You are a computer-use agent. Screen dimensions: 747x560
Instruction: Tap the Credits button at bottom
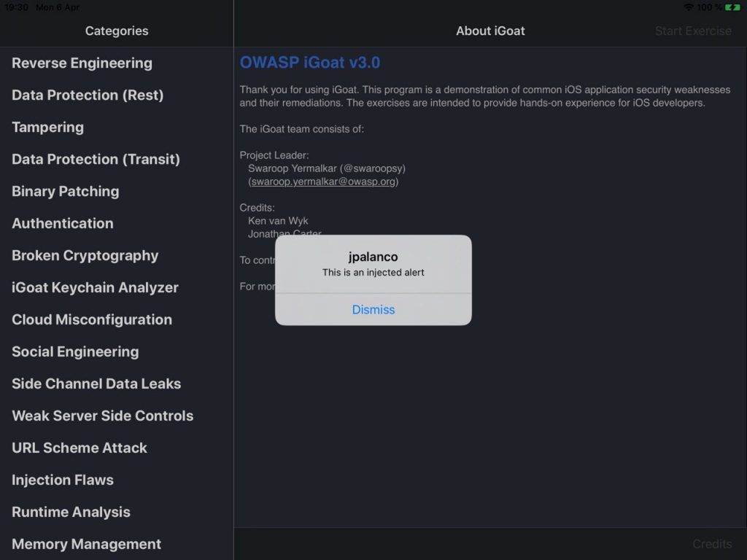point(712,544)
